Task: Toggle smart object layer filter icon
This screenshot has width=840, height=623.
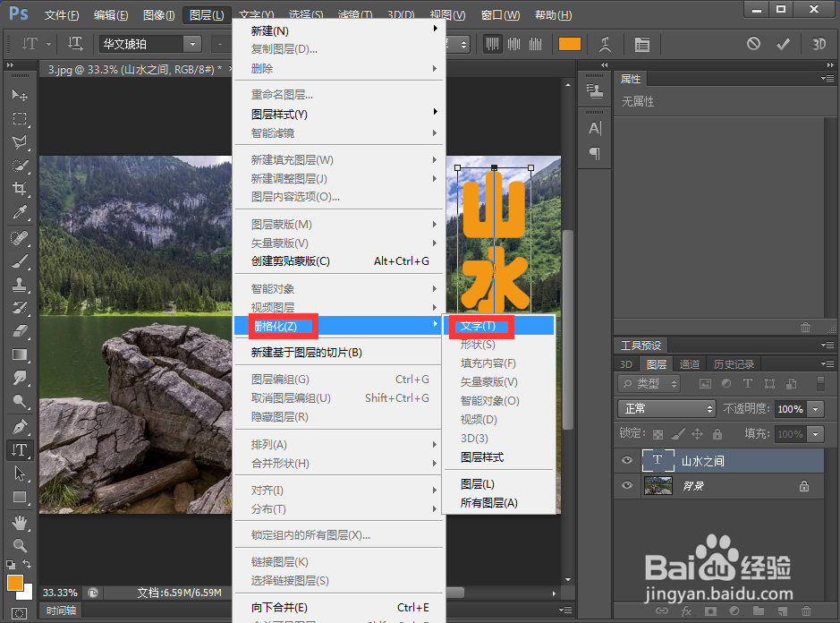Action: (792, 383)
